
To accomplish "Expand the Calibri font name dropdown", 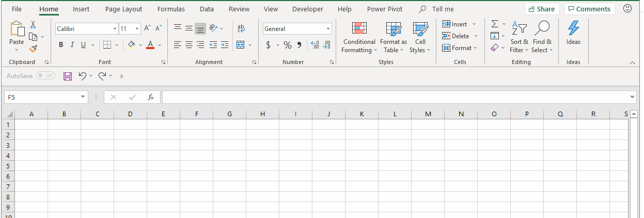I will pyautogui.click(x=115, y=29).
